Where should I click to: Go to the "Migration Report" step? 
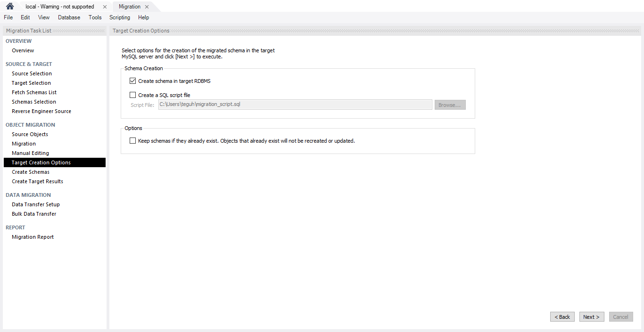click(x=33, y=237)
